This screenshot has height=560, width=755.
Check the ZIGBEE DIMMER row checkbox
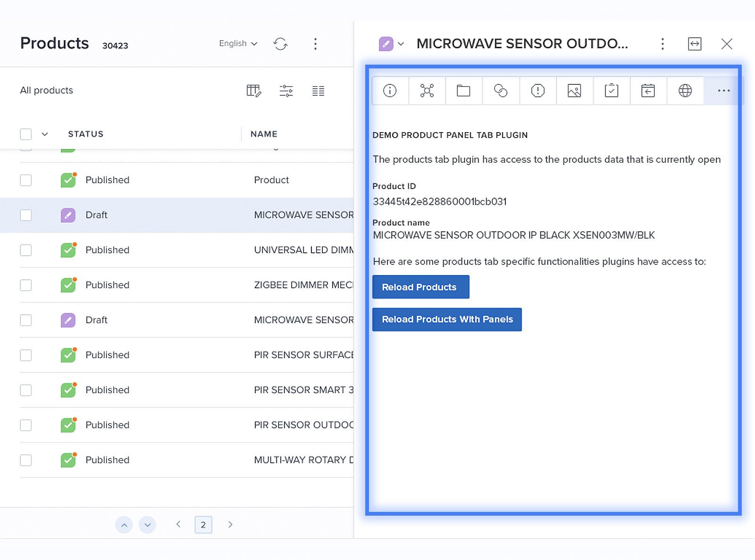pyautogui.click(x=26, y=285)
